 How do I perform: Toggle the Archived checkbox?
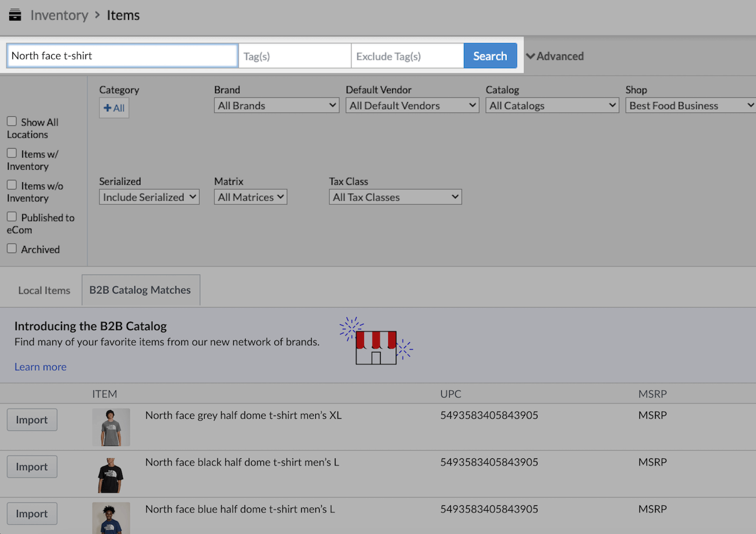pos(12,249)
